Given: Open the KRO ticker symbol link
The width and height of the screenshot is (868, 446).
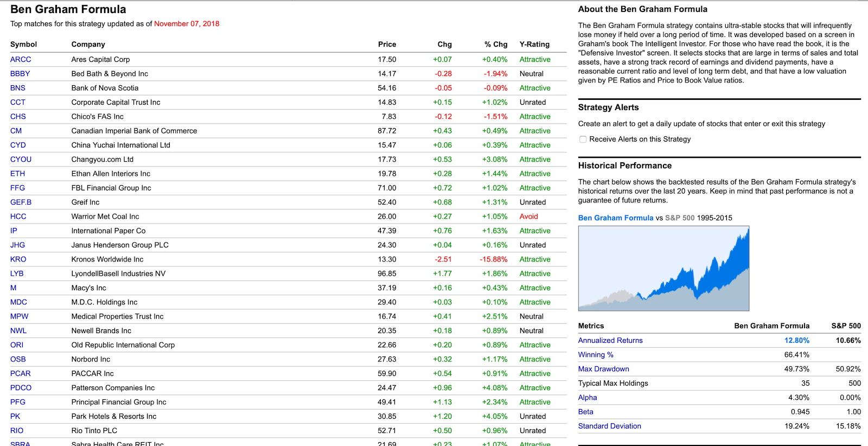Looking at the screenshot, I should 18,259.
